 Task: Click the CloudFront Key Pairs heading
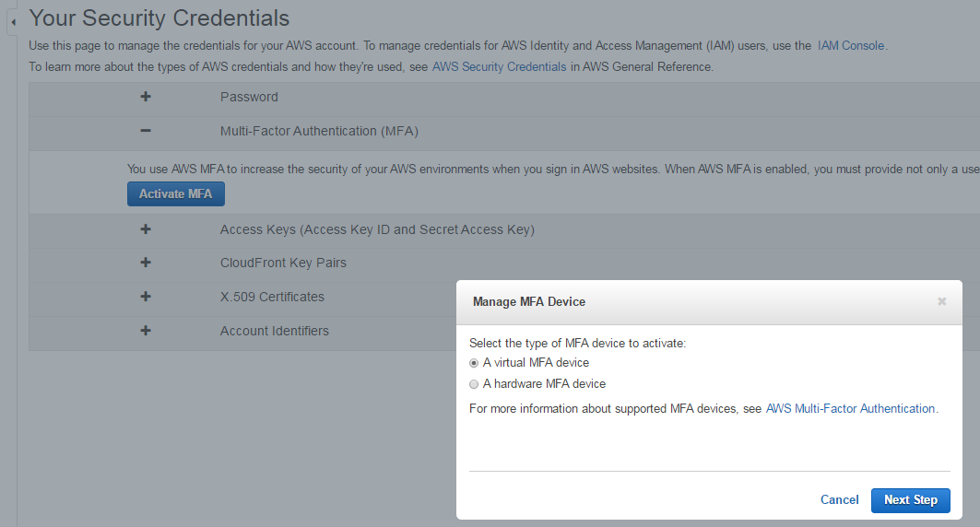click(x=283, y=263)
